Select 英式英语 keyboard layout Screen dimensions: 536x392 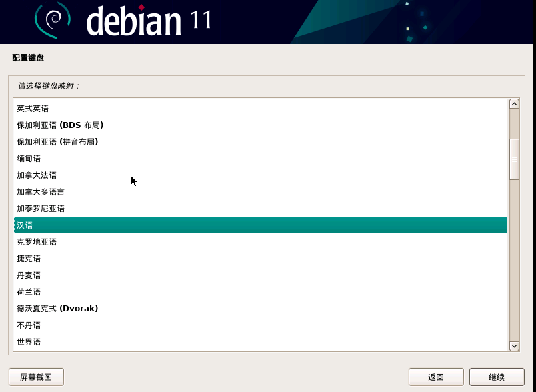coord(261,109)
